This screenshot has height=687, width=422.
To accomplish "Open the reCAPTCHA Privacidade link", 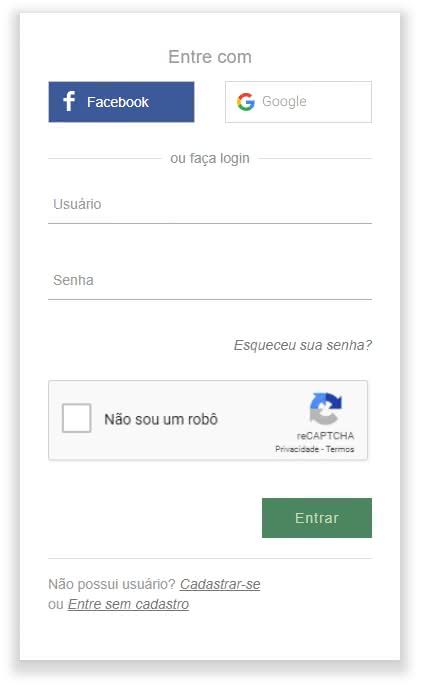I will pos(297,449).
